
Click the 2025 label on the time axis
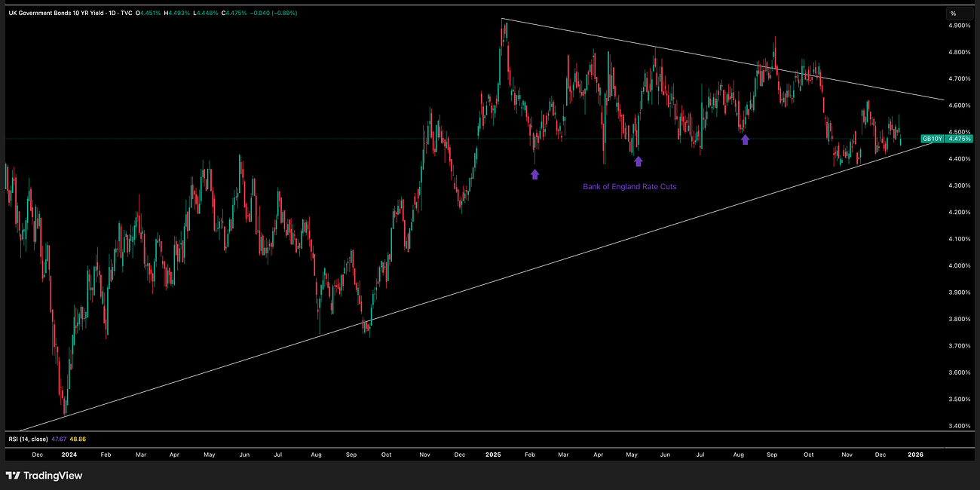pyautogui.click(x=494, y=455)
